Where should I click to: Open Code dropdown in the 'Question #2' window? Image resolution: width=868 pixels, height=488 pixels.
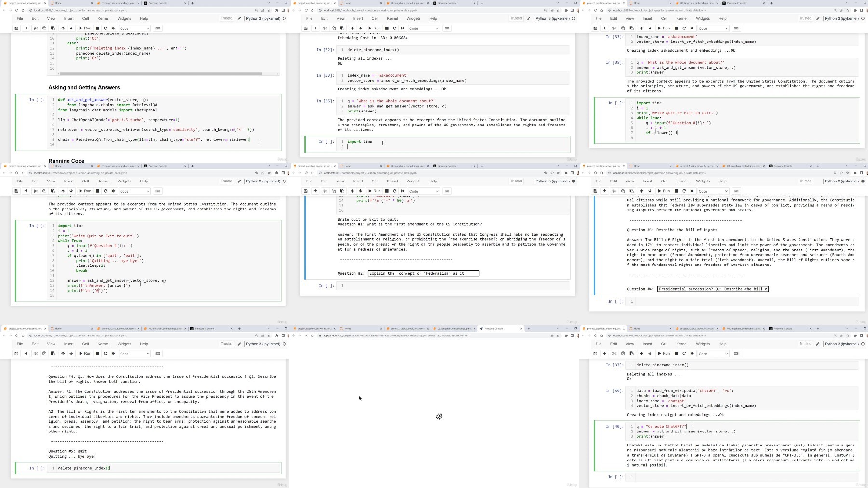click(x=424, y=191)
